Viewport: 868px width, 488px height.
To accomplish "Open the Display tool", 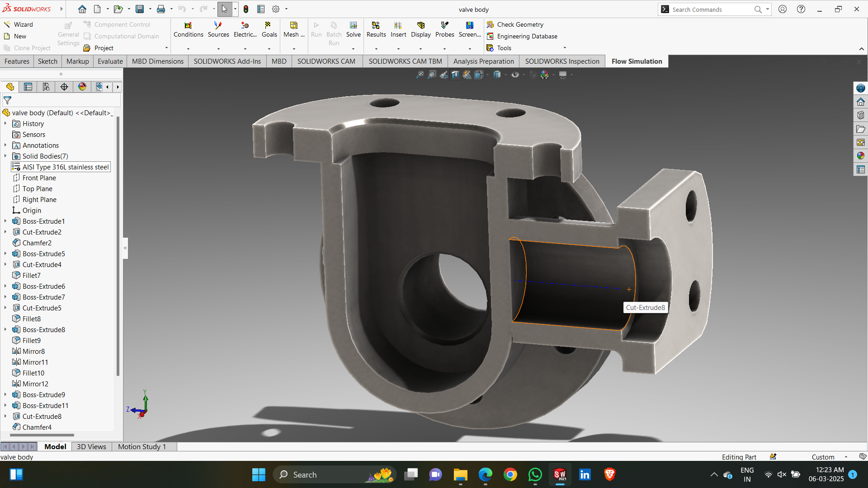I will (x=421, y=29).
